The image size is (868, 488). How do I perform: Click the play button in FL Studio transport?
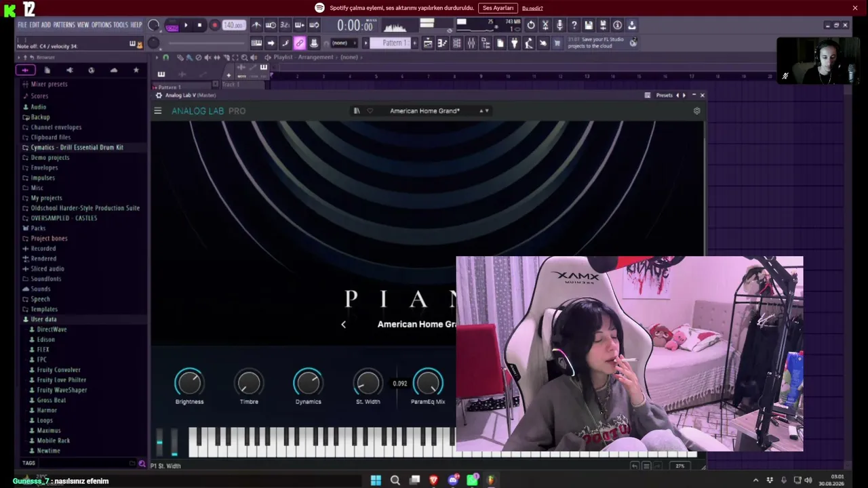pyautogui.click(x=186, y=25)
